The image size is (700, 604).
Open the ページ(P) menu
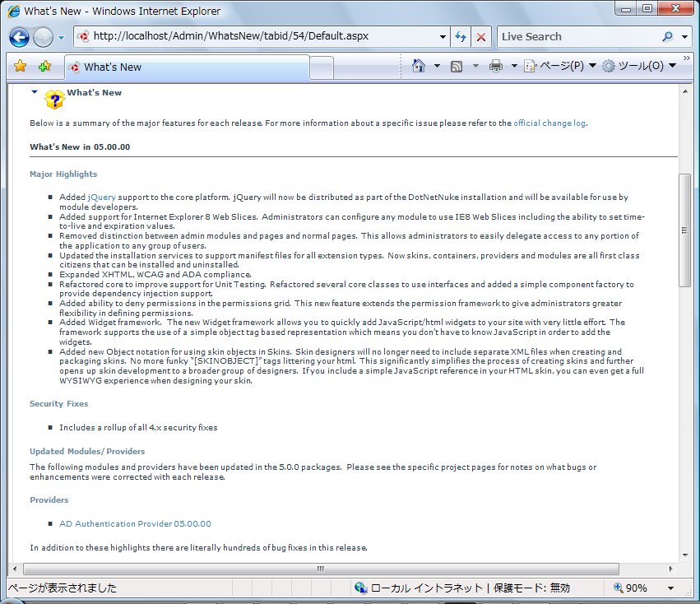point(560,66)
